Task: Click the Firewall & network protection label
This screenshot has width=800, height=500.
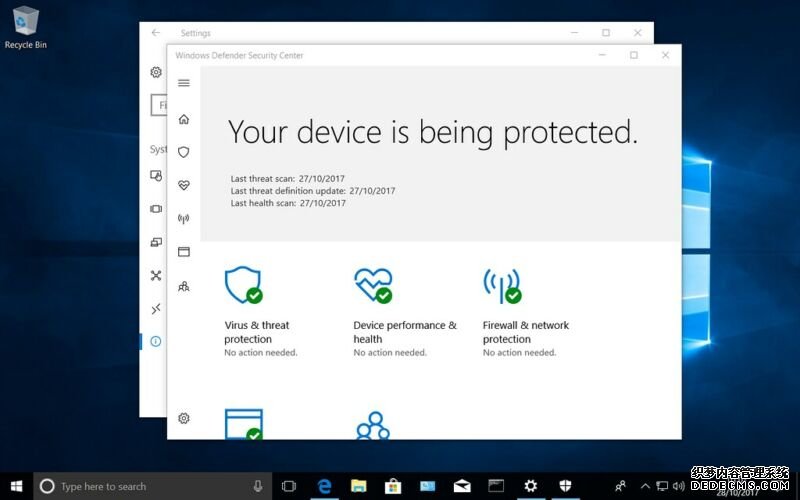Action: coord(526,332)
